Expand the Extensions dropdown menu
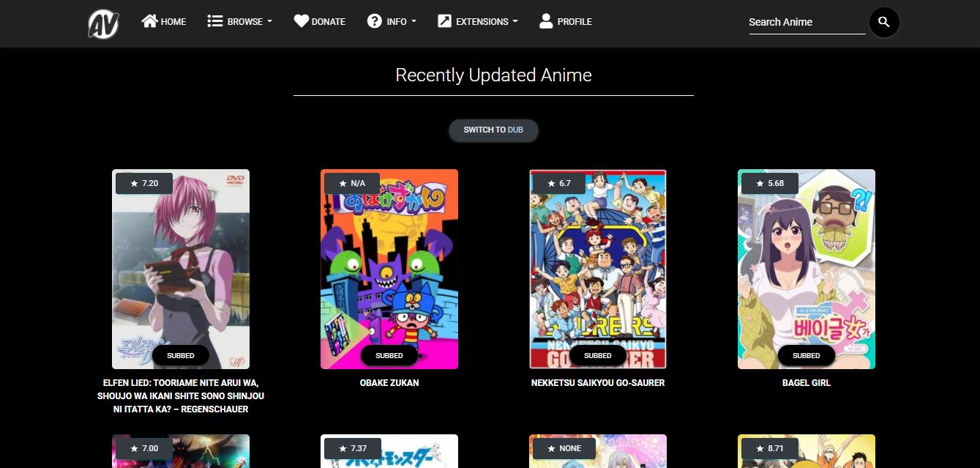Screen dimensions: 980x468 click(x=478, y=21)
